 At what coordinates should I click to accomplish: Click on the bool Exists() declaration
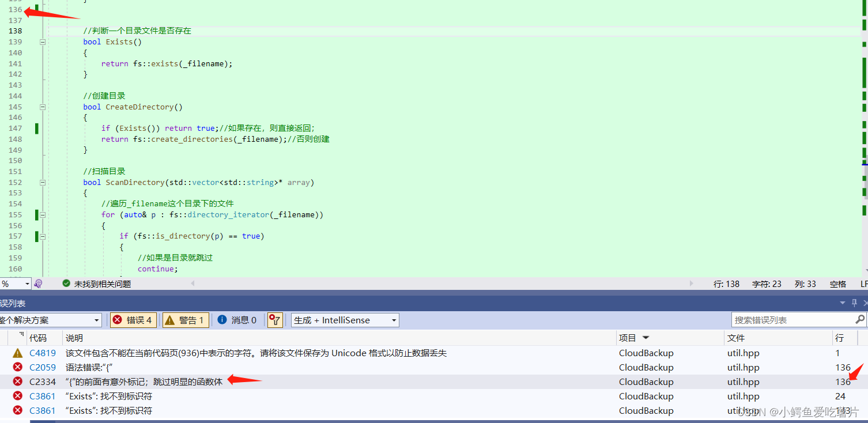pos(112,42)
